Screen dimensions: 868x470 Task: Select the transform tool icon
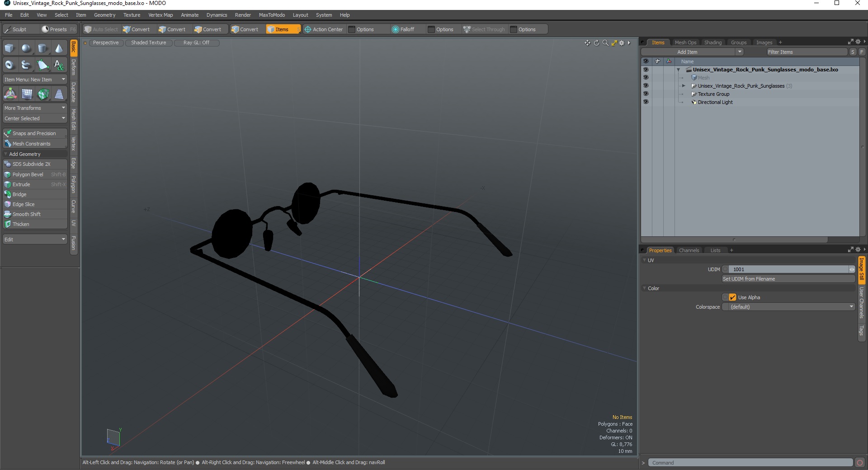10,94
